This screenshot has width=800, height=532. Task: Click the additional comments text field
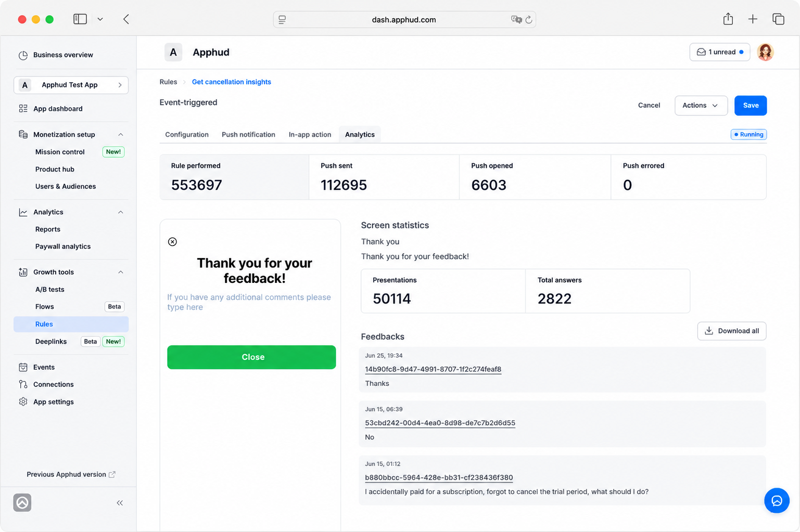click(x=249, y=302)
